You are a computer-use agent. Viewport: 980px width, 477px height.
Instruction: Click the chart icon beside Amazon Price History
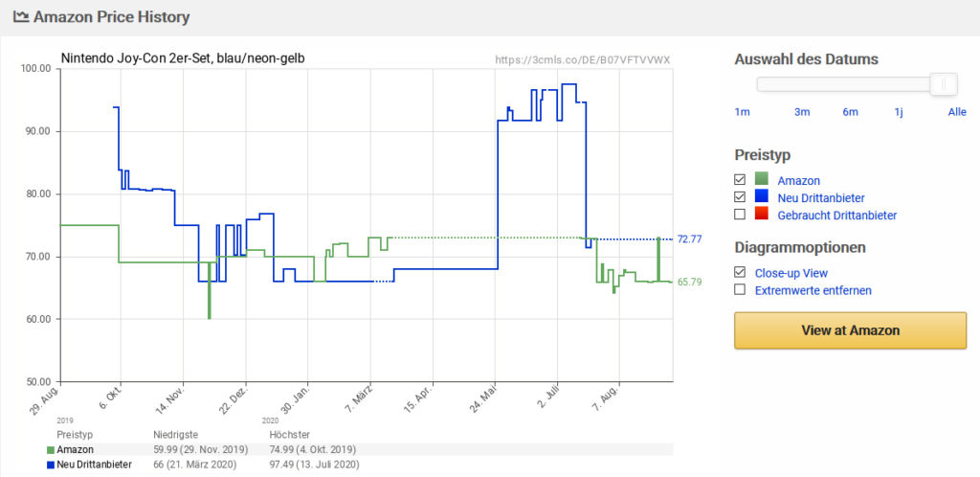pyautogui.click(x=21, y=17)
